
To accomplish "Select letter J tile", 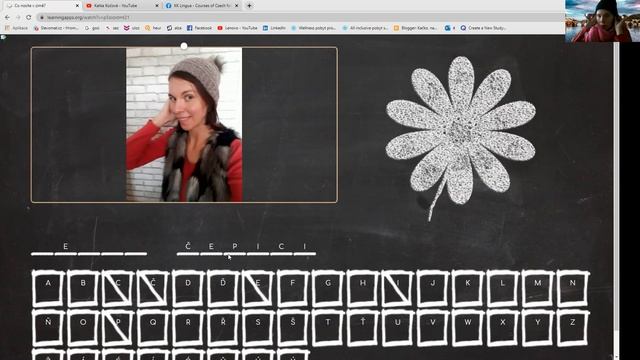I will point(433,288).
